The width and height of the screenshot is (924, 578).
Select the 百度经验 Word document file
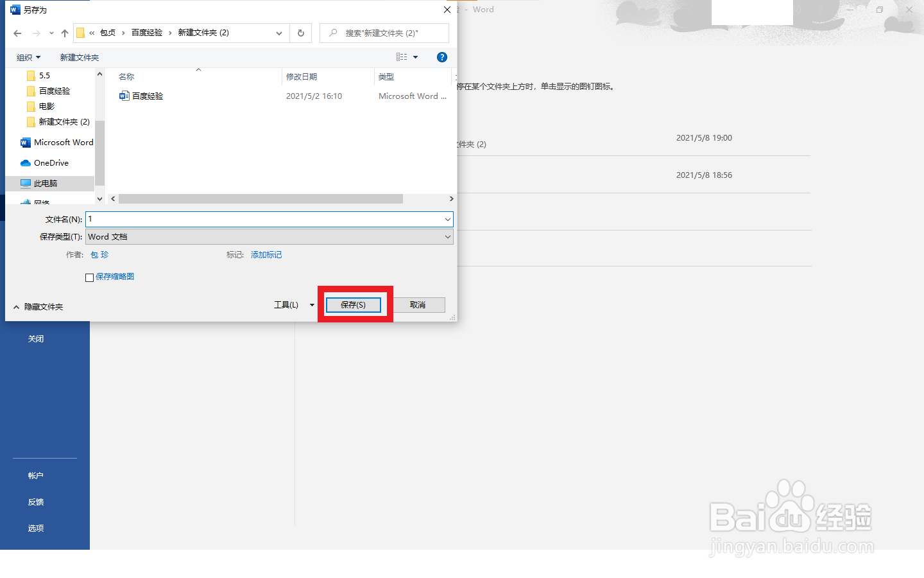pyautogui.click(x=141, y=96)
